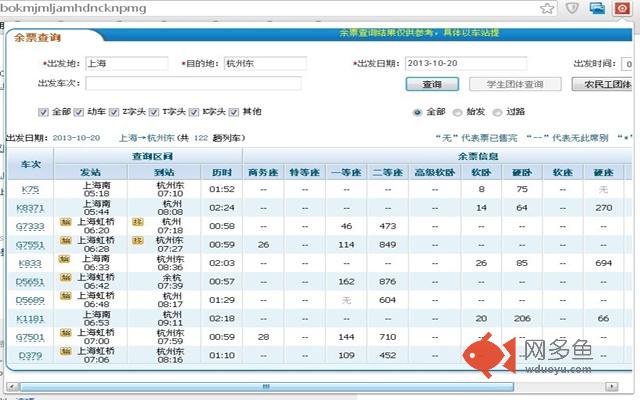This screenshot has height=400, width=640.
Task: Click the 软卧 column header
Action: [x=481, y=172]
